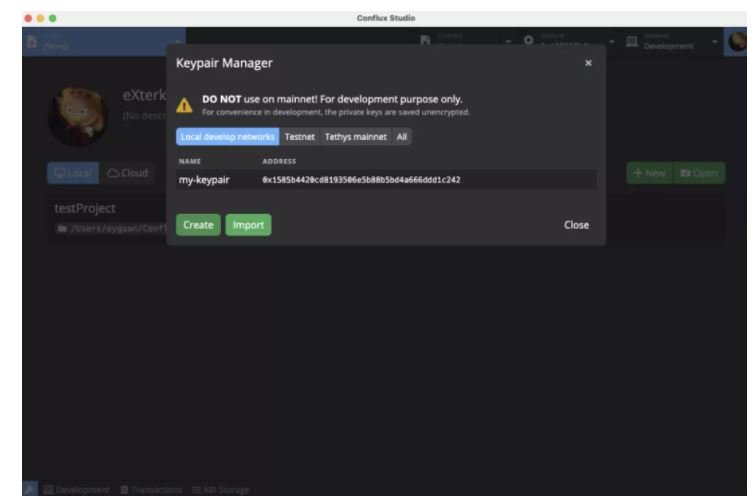
Task: Click the Import keypair button
Action: (248, 225)
